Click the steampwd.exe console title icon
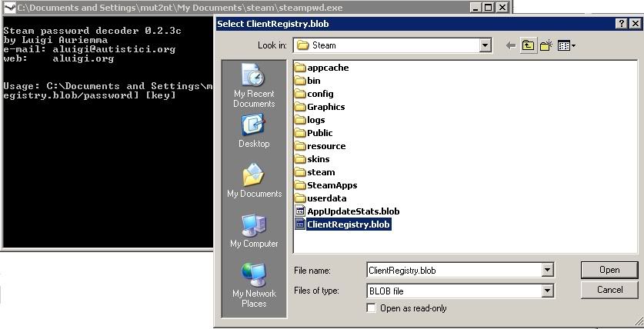 click(10, 8)
